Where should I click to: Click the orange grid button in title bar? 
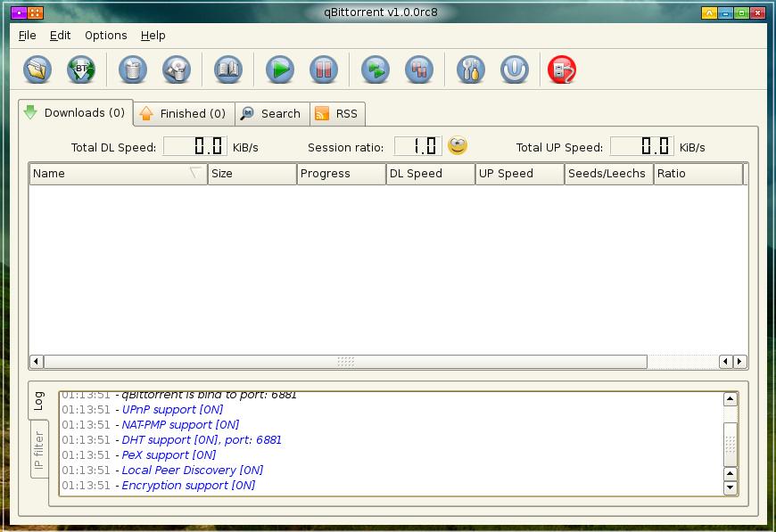click(35, 12)
